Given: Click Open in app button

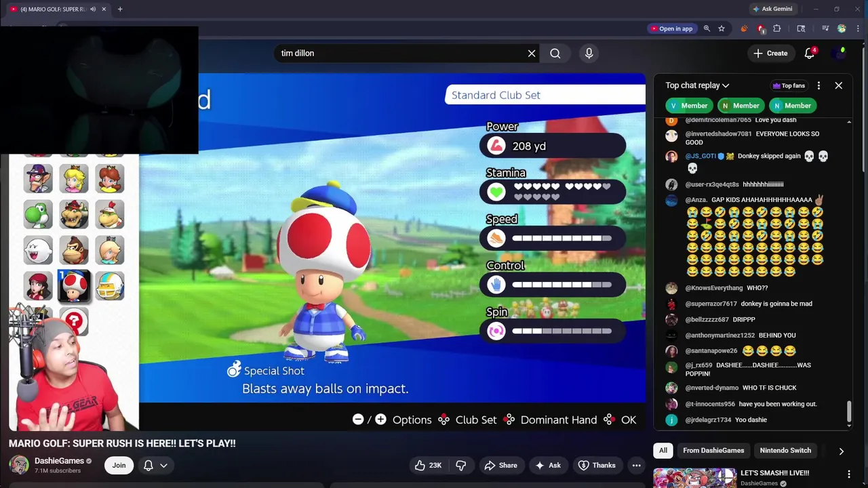Looking at the screenshot, I should click(671, 28).
